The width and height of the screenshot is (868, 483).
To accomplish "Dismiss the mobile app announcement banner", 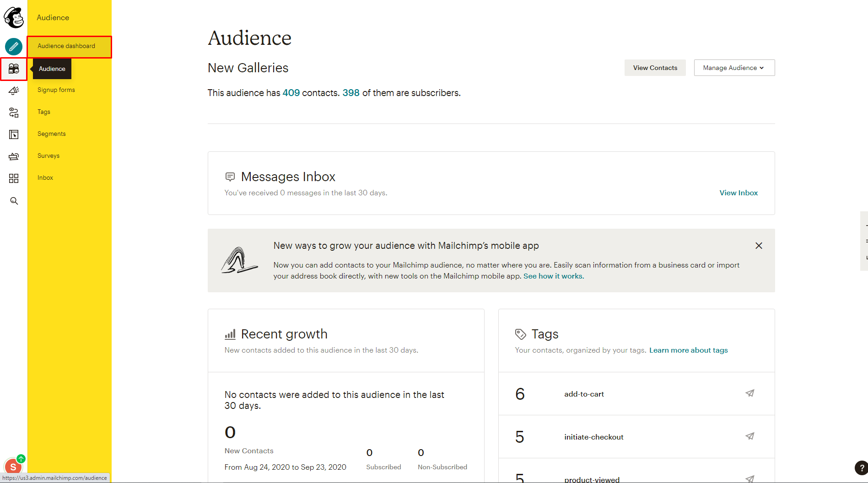I will 759,246.
